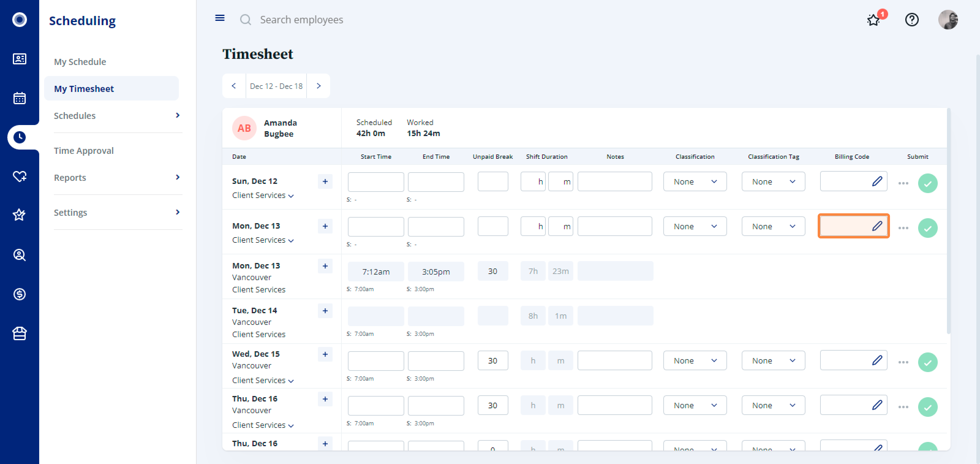
Task: Go to next week with right arrow
Action: click(x=318, y=86)
